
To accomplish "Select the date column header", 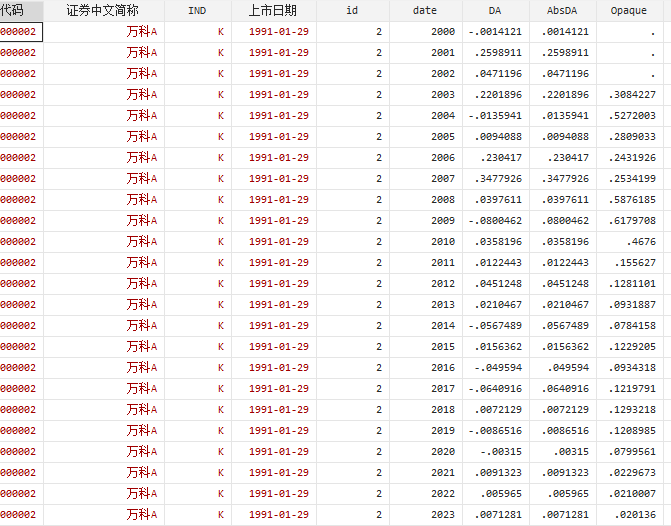I will (x=425, y=10).
